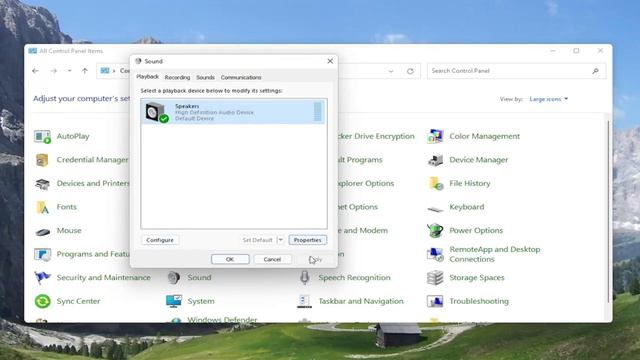The width and height of the screenshot is (640, 360).
Task: Open the Mouse settings icon
Action: [42, 231]
